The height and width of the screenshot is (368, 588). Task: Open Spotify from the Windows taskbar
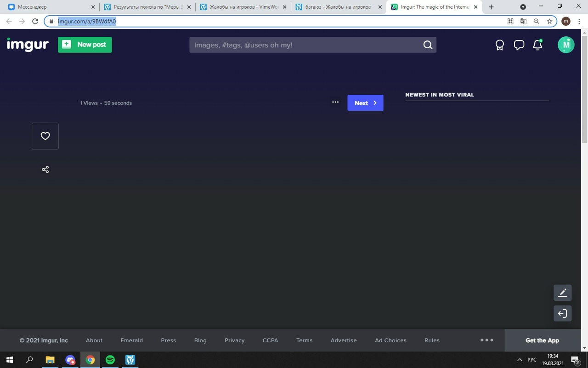[110, 360]
